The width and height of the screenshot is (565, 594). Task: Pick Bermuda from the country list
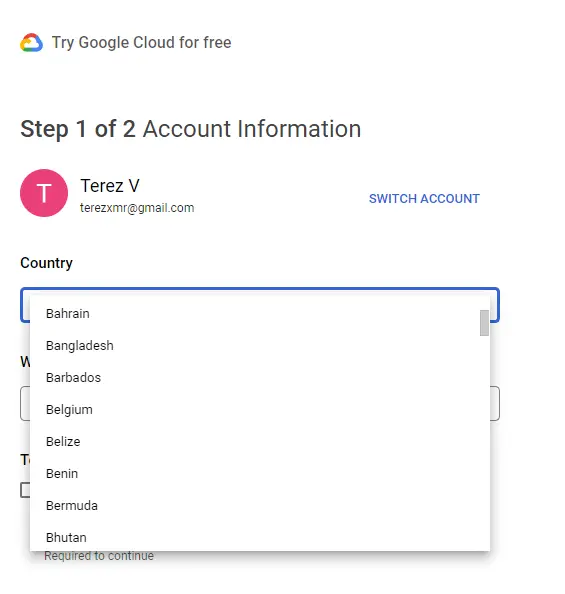point(260,506)
